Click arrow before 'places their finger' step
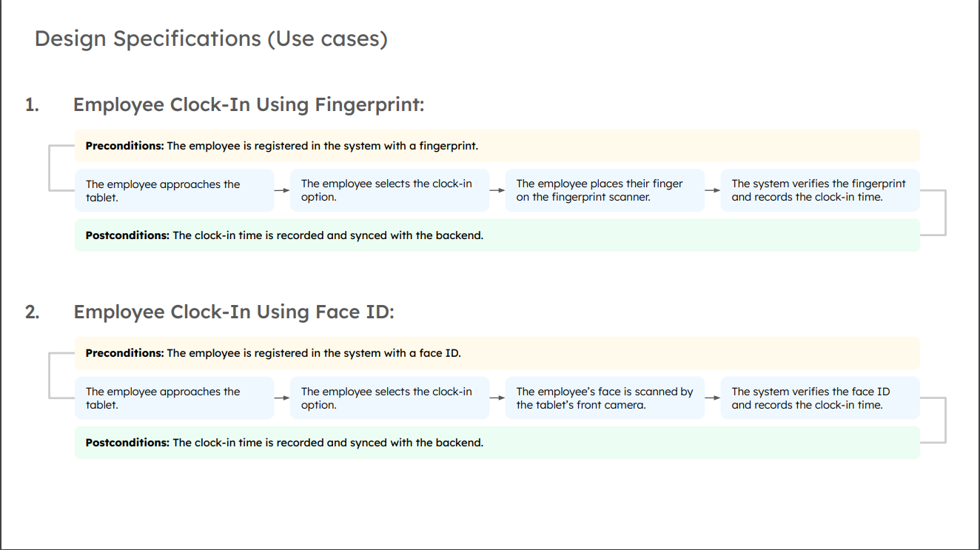 (x=497, y=190)
